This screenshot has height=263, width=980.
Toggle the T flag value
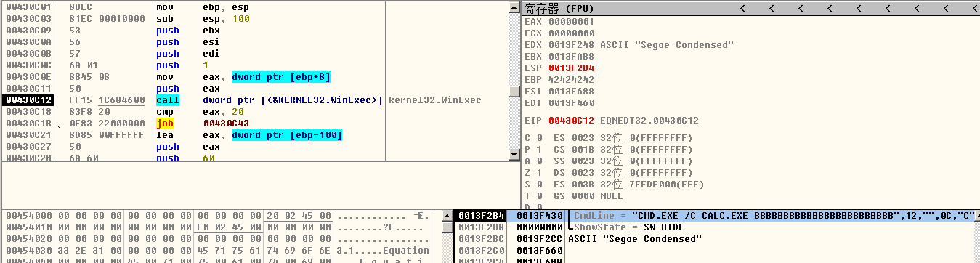[538, 196]
